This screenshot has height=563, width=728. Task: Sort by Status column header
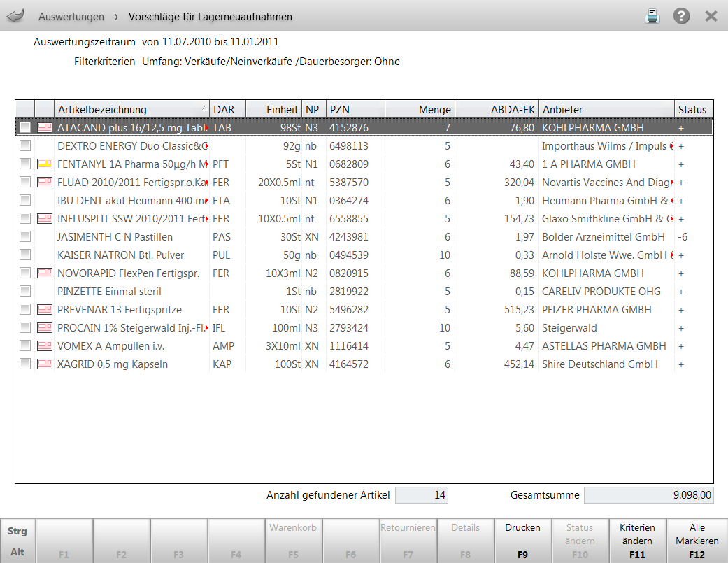click(693, 110)
